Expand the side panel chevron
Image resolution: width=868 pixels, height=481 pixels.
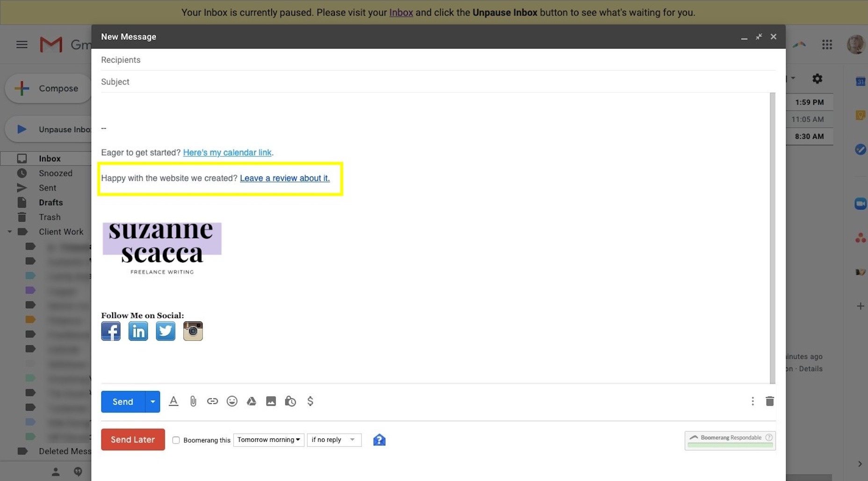pos(860,464)
